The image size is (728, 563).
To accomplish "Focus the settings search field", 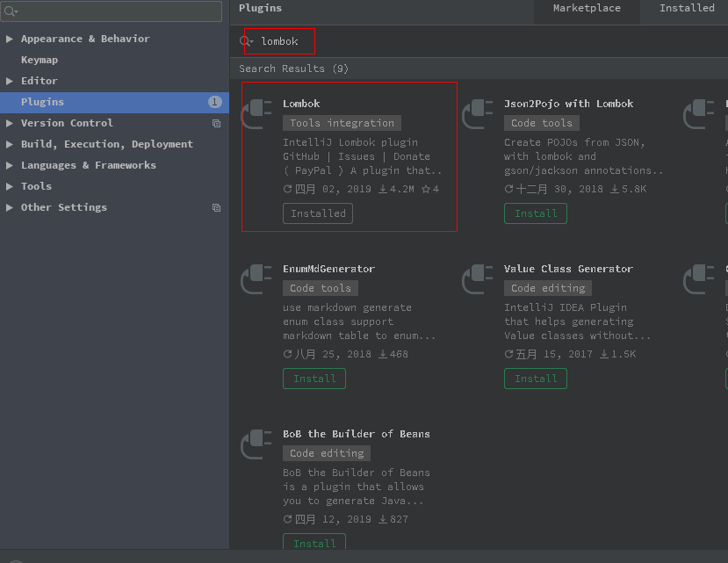I will point(112,11).
